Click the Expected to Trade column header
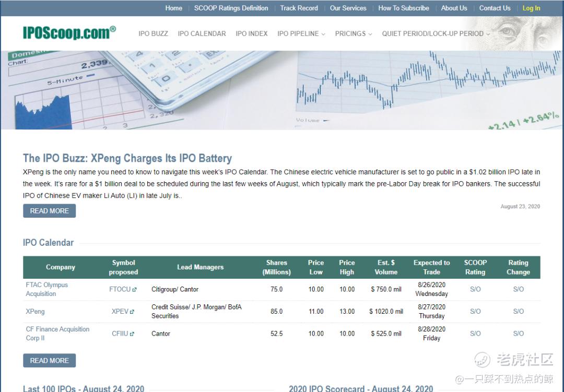Screen dimensions: 564x392 432,267
